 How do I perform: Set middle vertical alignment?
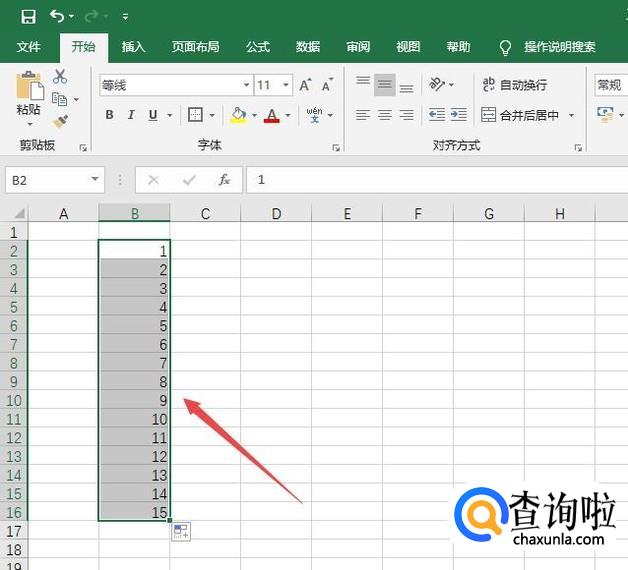tap(385, 85)
